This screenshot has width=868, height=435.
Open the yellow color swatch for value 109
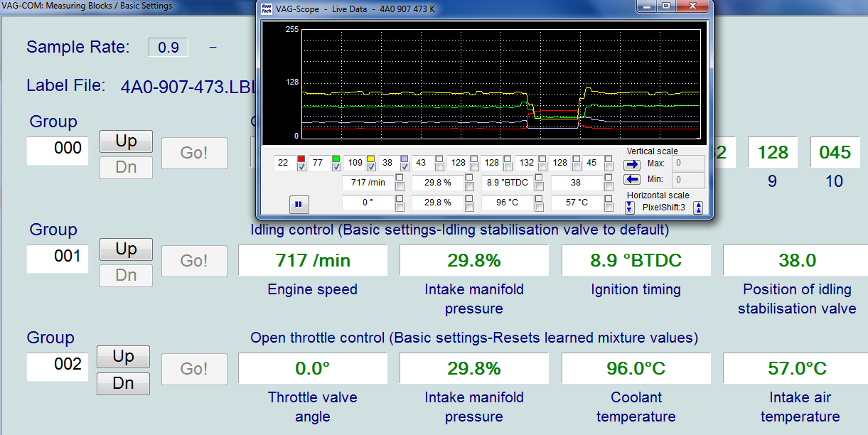click(x=371, y=159)
